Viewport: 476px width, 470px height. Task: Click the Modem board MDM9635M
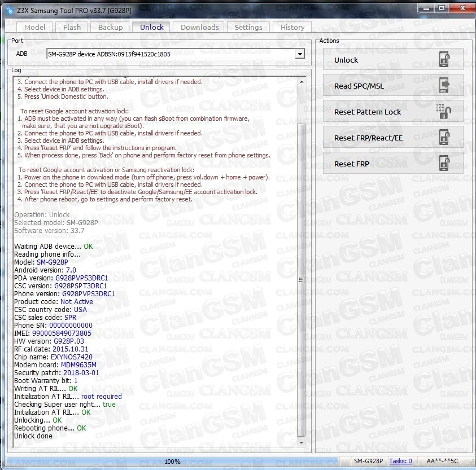pos(78,364)
